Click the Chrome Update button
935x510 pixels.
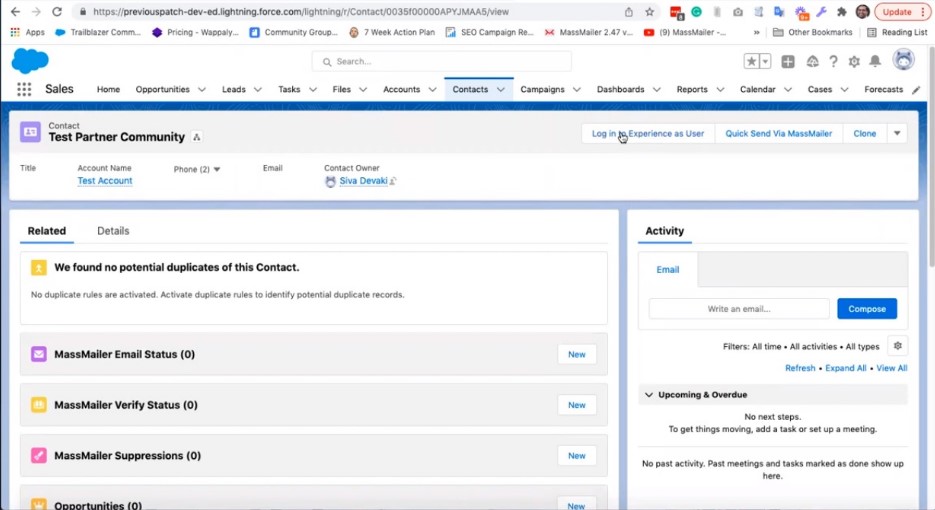[902, 12]
